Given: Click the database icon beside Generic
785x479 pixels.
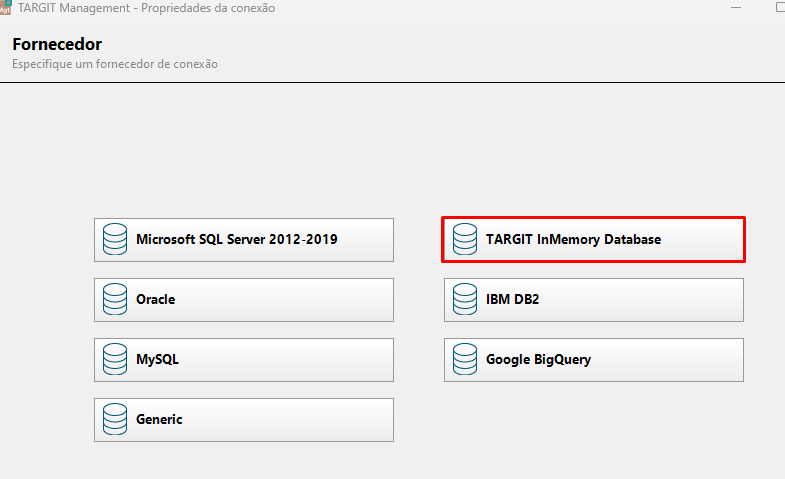Looking at the screenshot, I should click(115, 419).
